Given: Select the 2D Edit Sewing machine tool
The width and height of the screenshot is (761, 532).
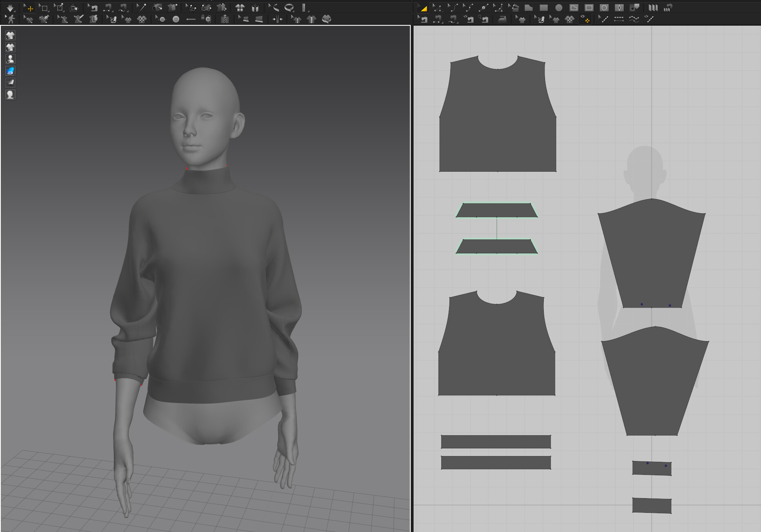Looking at the screenshot, I should (422, 19).
